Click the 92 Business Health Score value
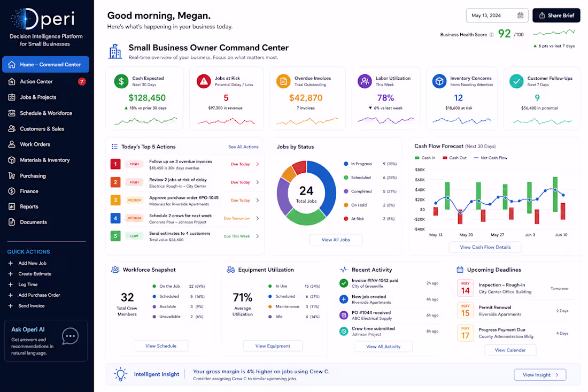This screenshot has height=392, width=588. pos(505,34)
